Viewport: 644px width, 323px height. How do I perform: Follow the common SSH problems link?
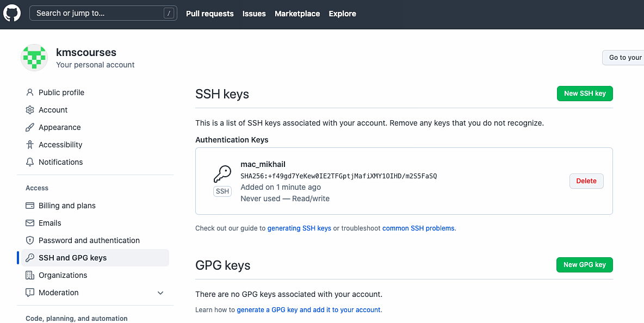point(419,228)
